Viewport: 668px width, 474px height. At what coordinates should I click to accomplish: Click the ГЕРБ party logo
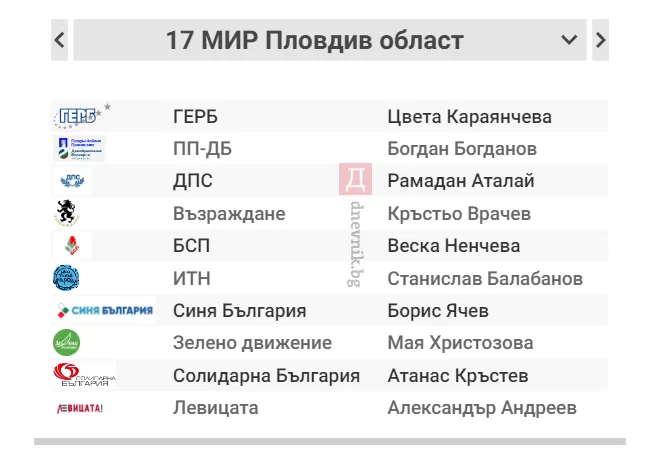(x=82, y=116)
